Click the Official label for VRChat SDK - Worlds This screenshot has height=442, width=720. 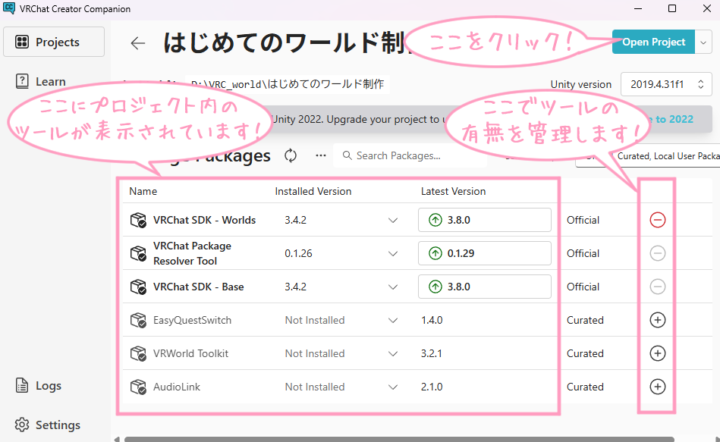583,220
